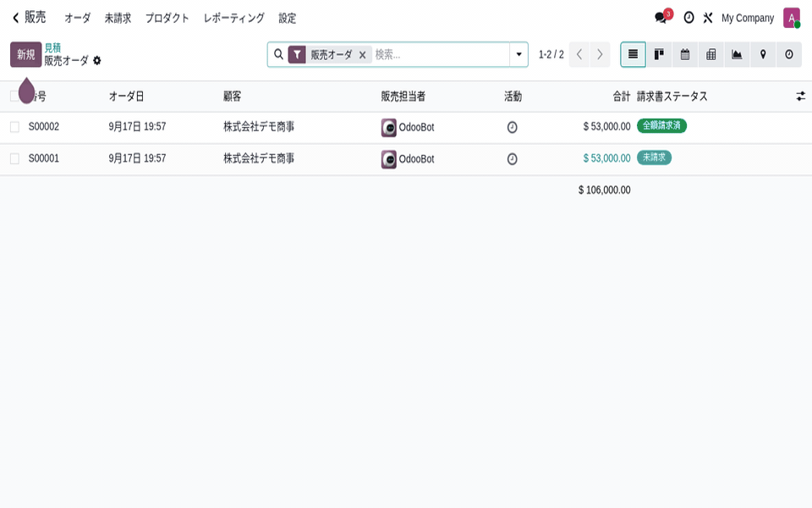Viewport: 812px width, 508px height.
Task: Click OdooBot avatar in S00001 row
Action: click(389, 159)
